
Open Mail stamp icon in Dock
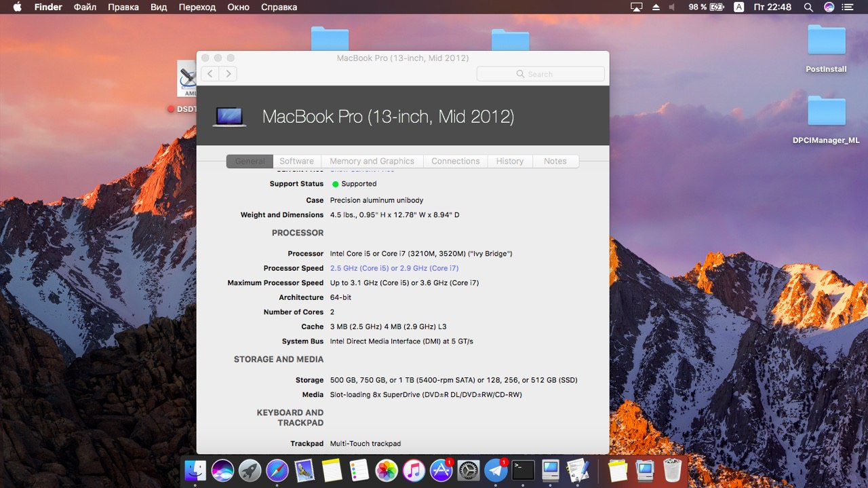coord(304,470)
